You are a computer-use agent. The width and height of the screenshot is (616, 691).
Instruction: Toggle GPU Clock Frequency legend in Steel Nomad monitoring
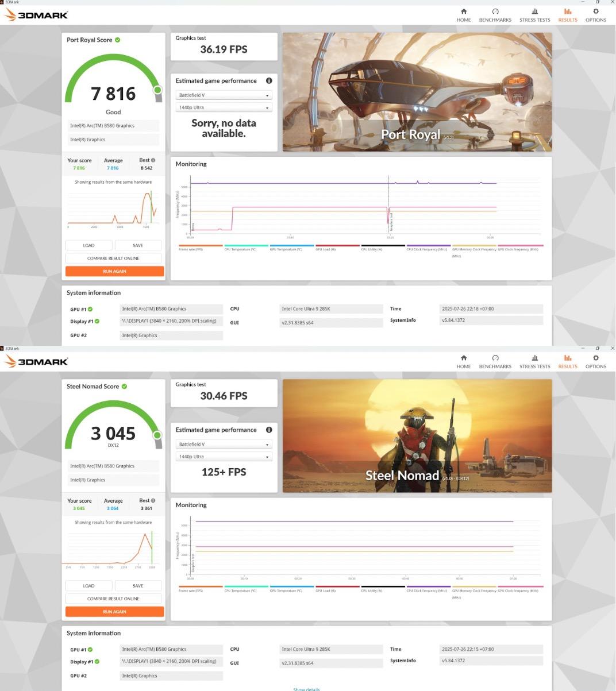pos(520,589)
